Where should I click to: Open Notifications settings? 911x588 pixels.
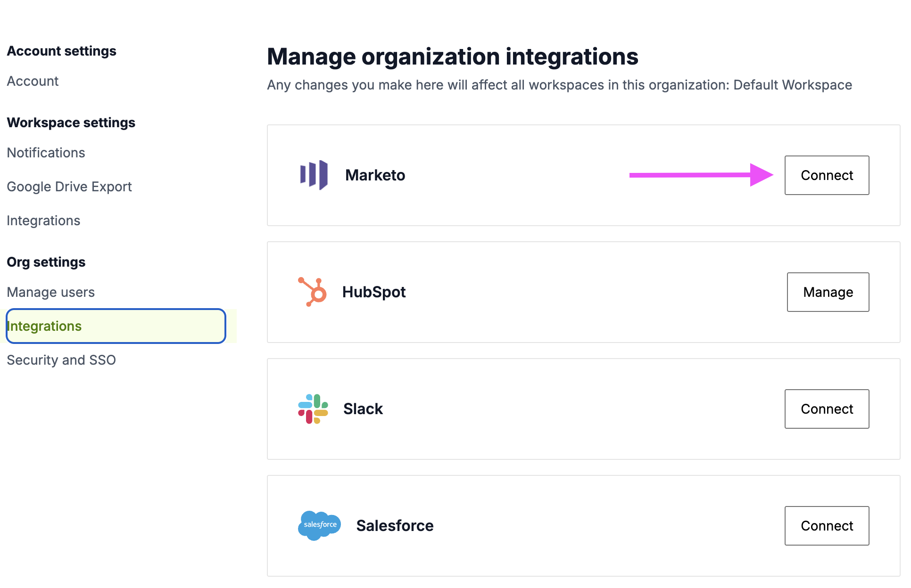(x=46, y=153)
